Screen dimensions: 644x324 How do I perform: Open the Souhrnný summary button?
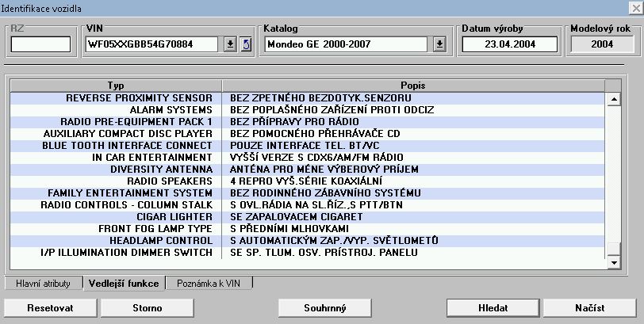(x=325, y=307)
